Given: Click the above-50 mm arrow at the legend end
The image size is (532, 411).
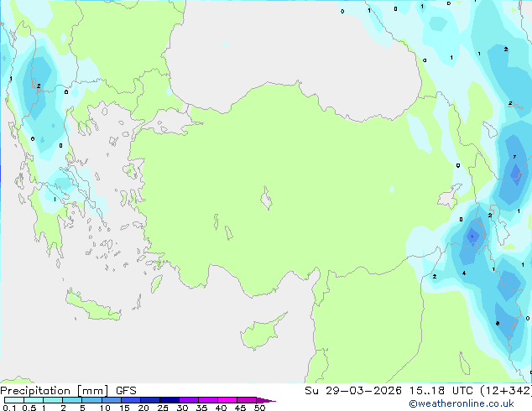Looking at the screenshot, I should [266, 400].
